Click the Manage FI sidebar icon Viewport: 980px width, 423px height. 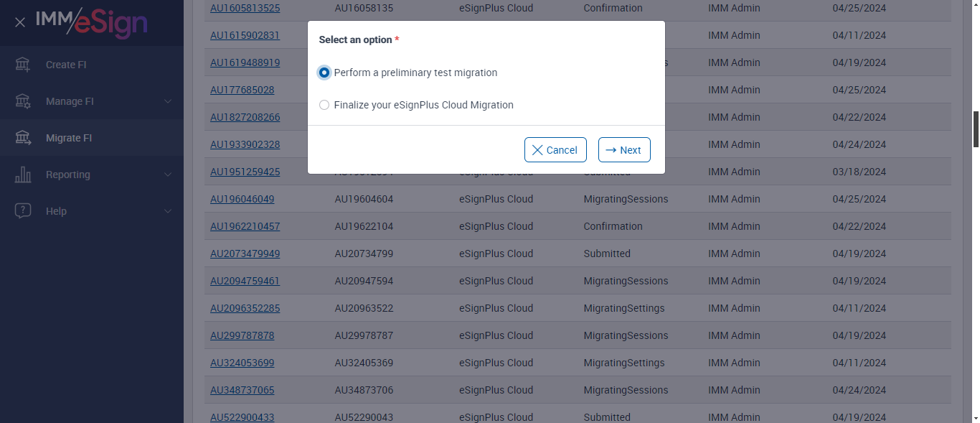[23, 101]
